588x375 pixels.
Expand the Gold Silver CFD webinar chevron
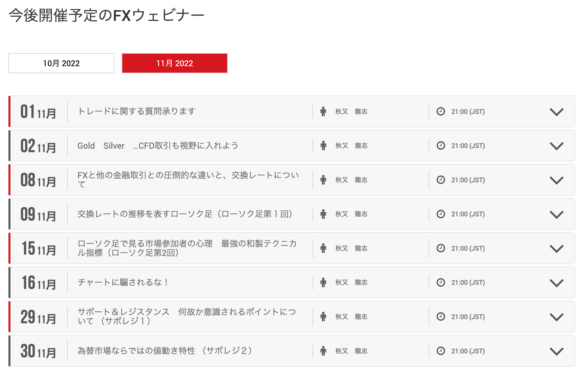pyautogui.click(x=556, y=146)
